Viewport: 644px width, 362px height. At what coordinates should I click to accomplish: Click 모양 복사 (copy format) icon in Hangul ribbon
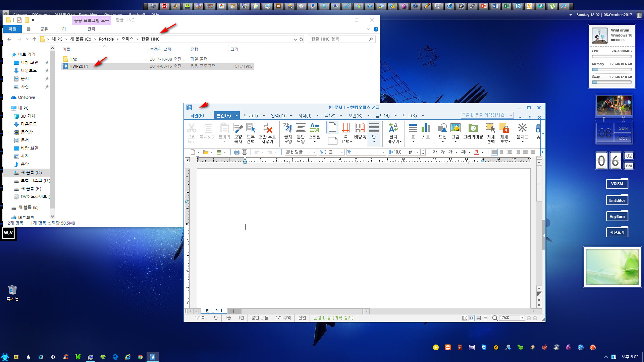238,133
